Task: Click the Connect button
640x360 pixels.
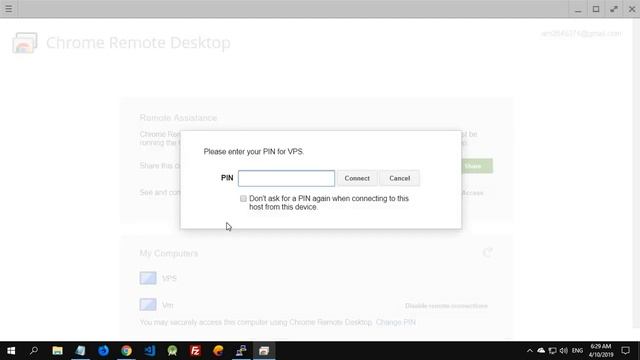Action: (x=357, y=178)
